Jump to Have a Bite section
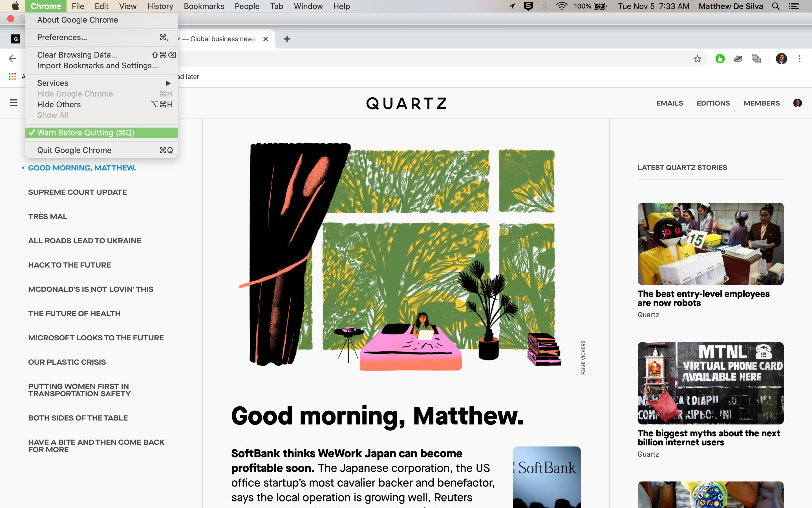 click(x=96, y=446)
